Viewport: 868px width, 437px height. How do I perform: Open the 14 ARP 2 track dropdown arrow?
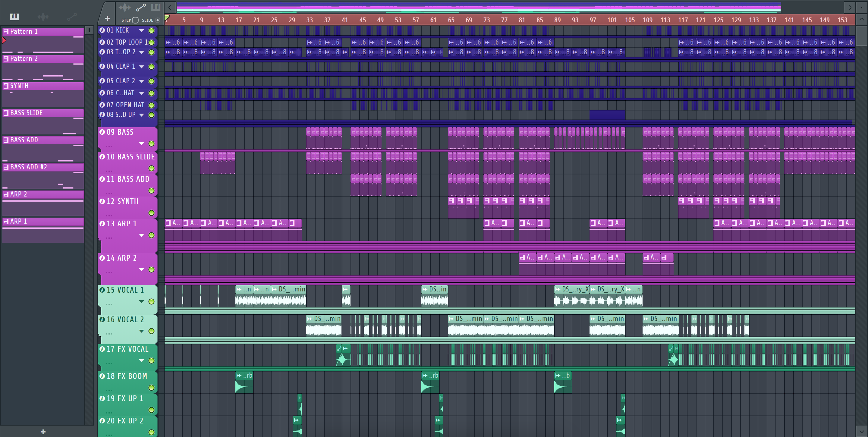[142, 269]
